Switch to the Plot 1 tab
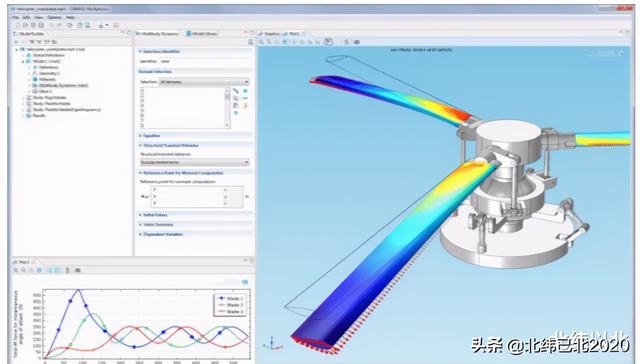Screen dimensions: 640x364 pyautogui.click(x=292, y=34)
